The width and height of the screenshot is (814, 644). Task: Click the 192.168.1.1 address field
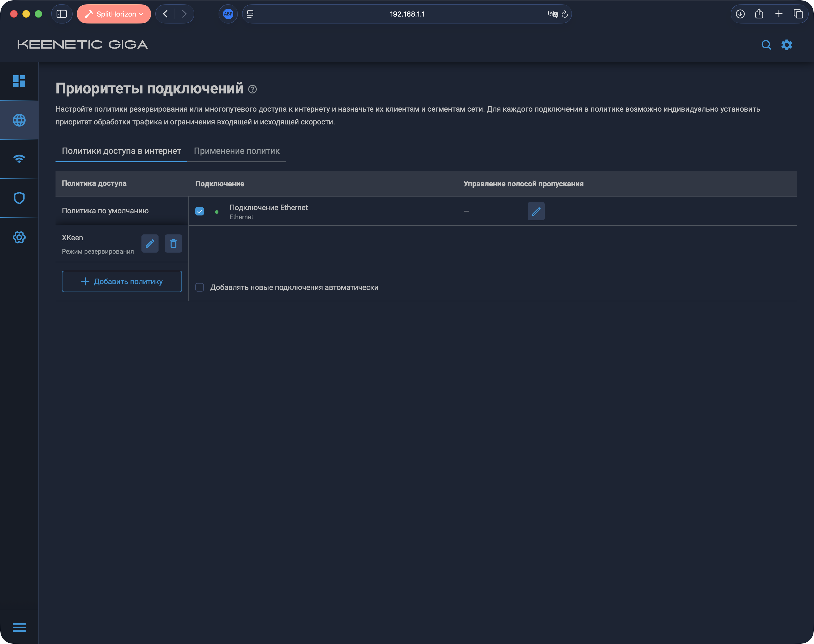point(407,14)
